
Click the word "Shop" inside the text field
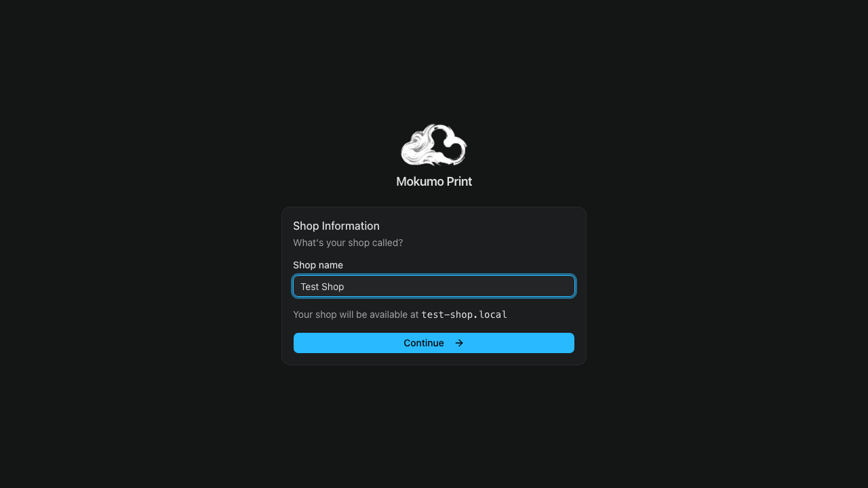[x=333, y=287]
